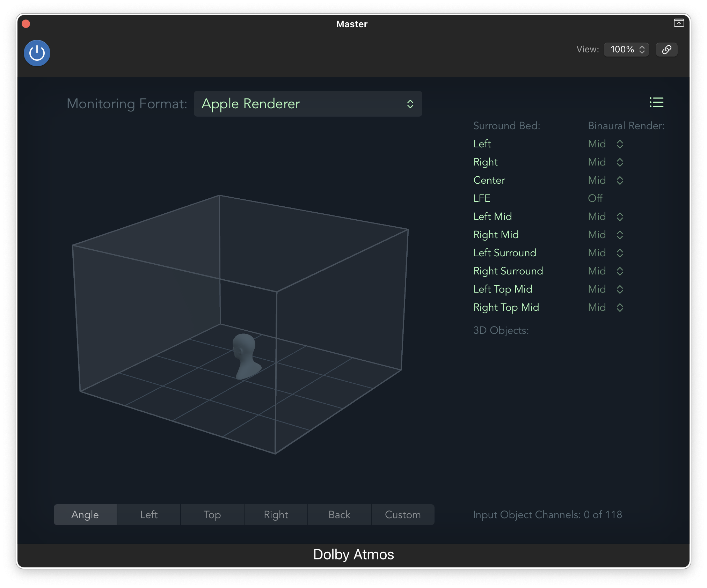
Task: Open the Monitoring Format dropdown
Action: coord(308,104)
